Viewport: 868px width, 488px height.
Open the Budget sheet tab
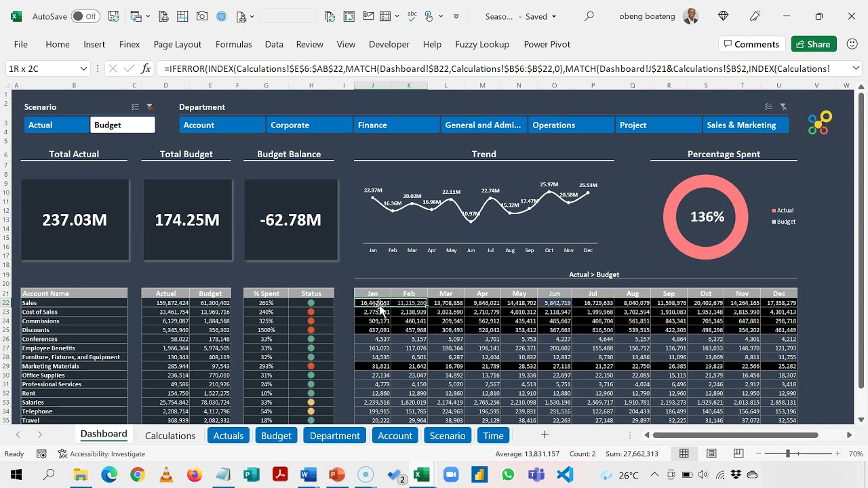(x=276, y=436)
